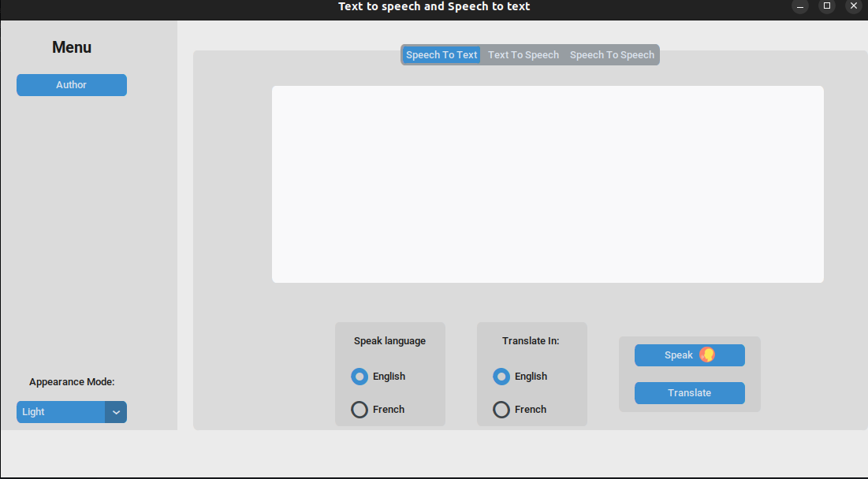
Task: Switch to the Speech To Text tab
Action: [441, 55]
